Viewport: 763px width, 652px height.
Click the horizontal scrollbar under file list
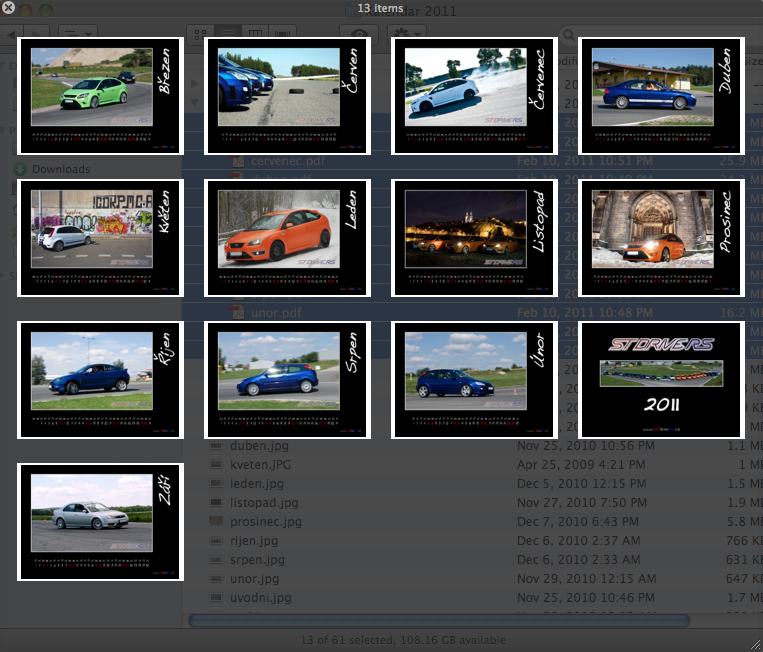(x=400, y=620)
